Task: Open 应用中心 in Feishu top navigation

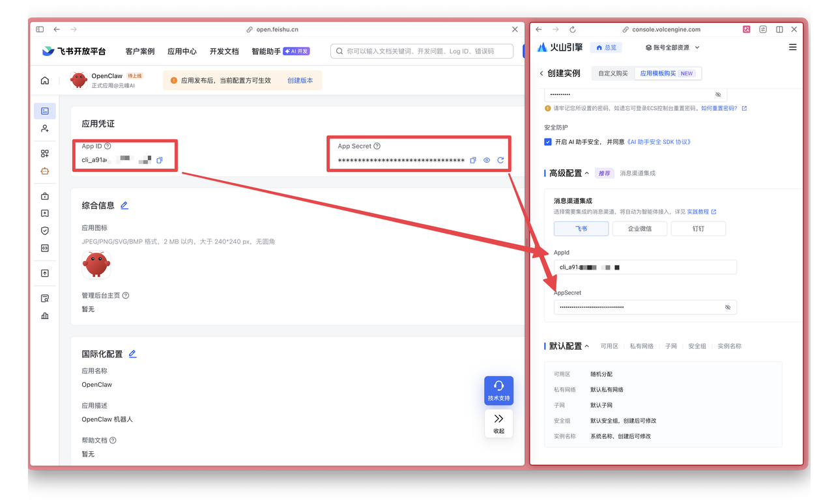Action: [x=182, y=51]
